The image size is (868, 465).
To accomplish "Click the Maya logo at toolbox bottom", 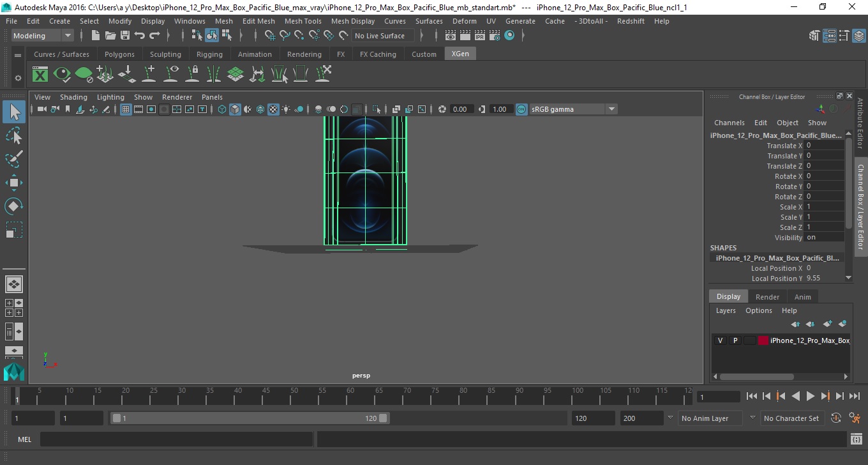I will (14, 372).
